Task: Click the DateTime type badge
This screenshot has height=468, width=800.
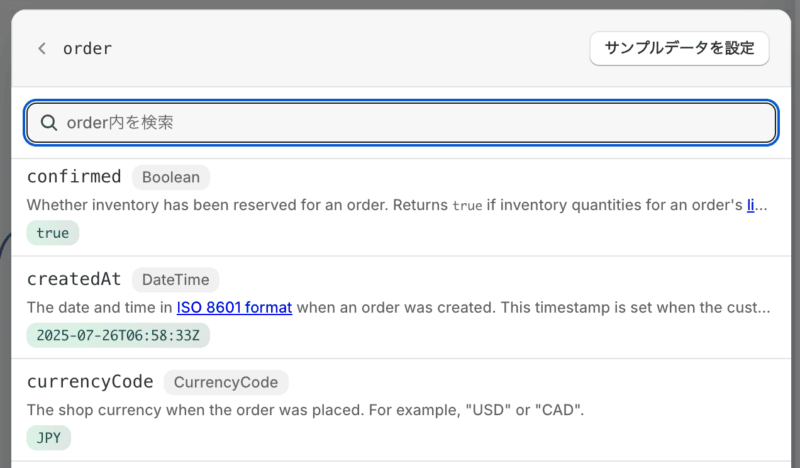Action: pos(176,280)
